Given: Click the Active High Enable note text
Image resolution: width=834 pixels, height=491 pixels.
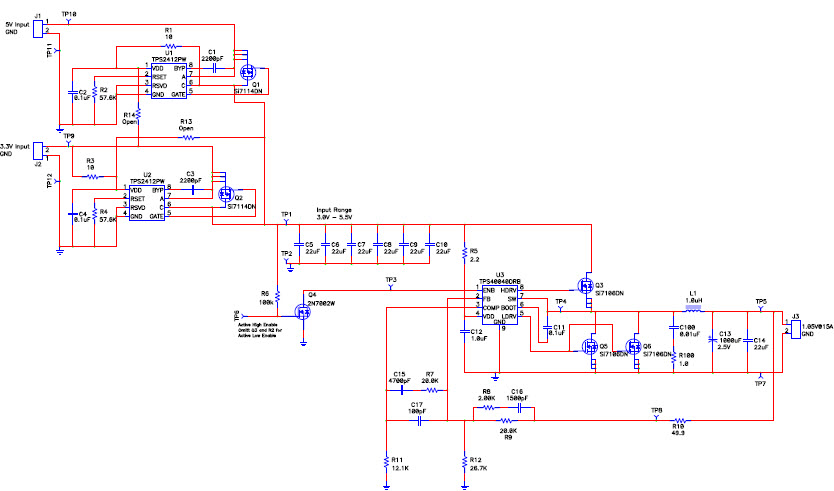Looking at the screenshot, I should point(262,330).
